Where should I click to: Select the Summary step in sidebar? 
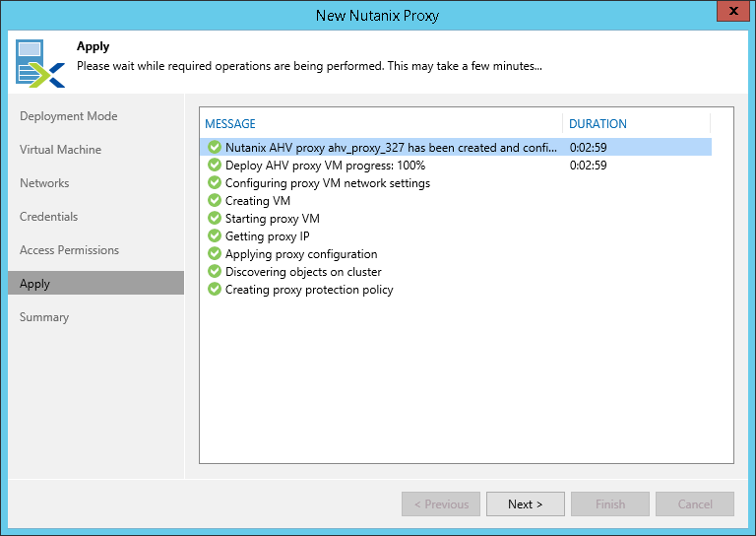(44, 317)
